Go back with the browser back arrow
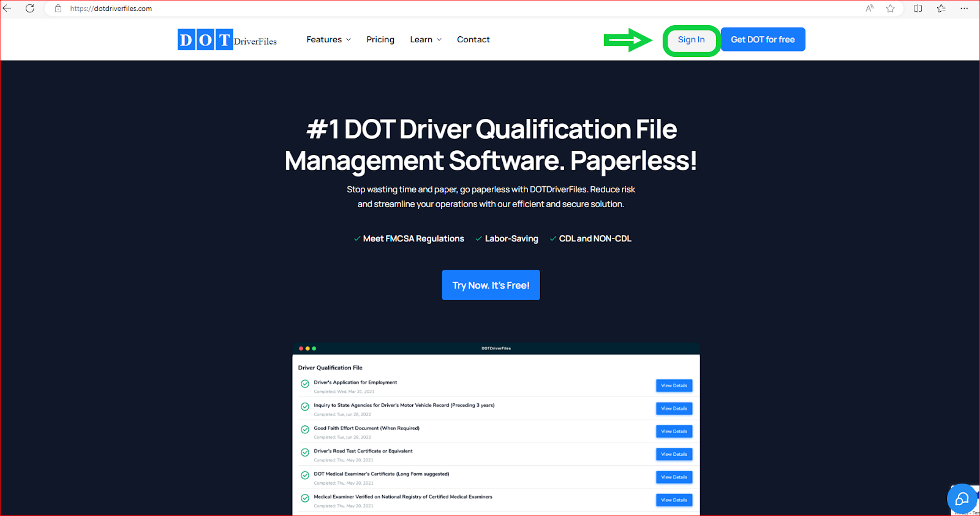 (7, 9)
